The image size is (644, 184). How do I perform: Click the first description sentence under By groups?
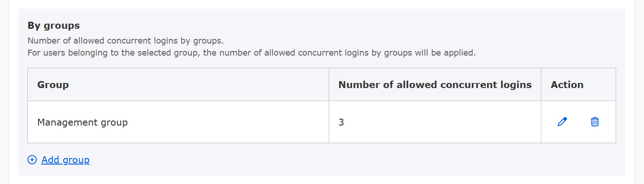125,41
